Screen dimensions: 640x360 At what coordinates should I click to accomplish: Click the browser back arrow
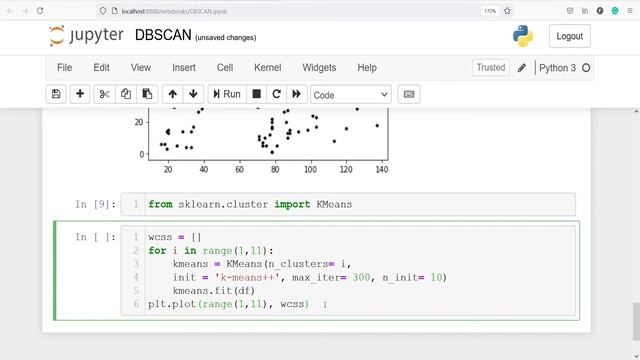click(10, 11)
